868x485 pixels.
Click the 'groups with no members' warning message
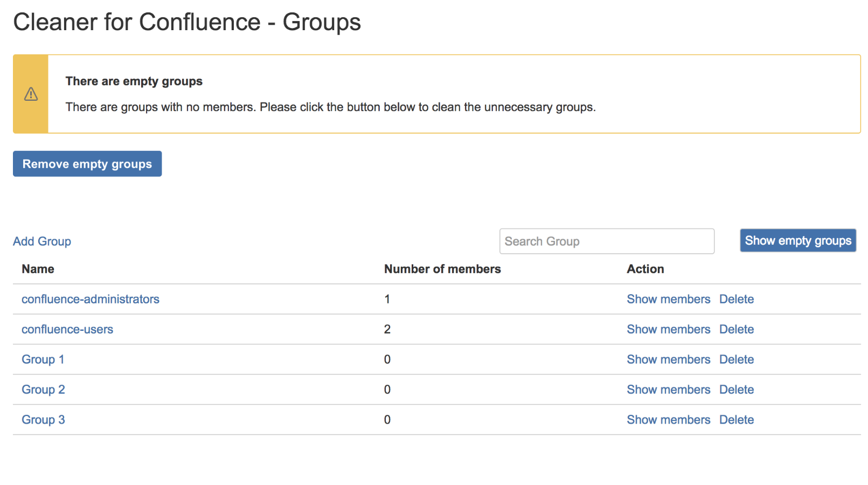pos(331,107)
